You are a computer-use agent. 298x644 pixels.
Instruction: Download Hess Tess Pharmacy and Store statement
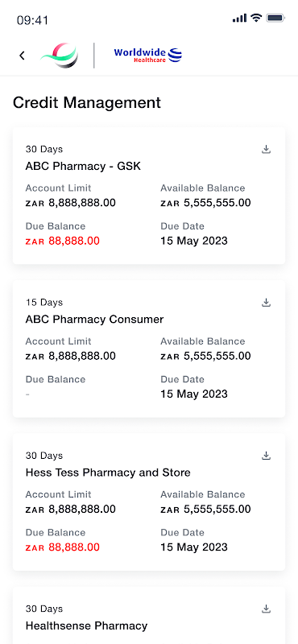point(267,456)
